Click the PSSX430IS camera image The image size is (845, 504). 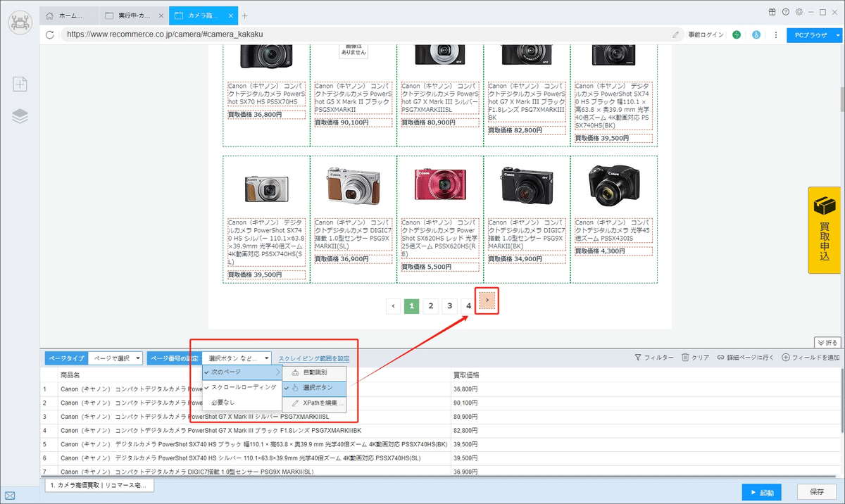point(613,184)
